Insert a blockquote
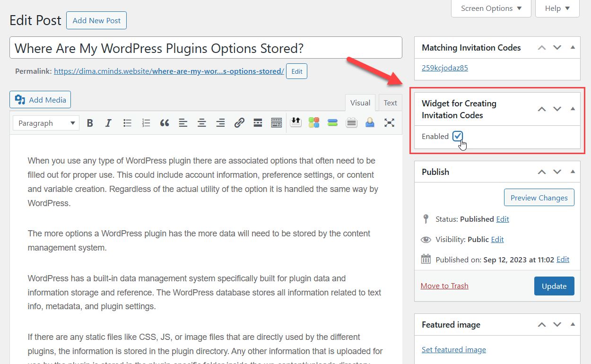 click(x=165, y=123)
